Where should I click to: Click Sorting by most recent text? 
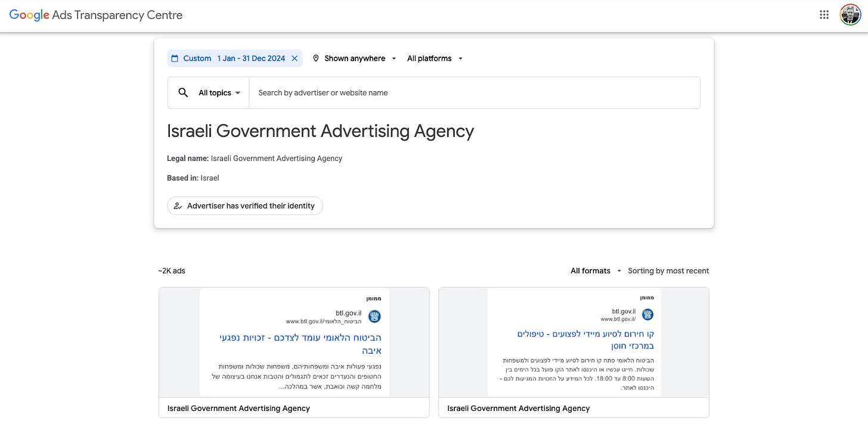tap(668, 271)
